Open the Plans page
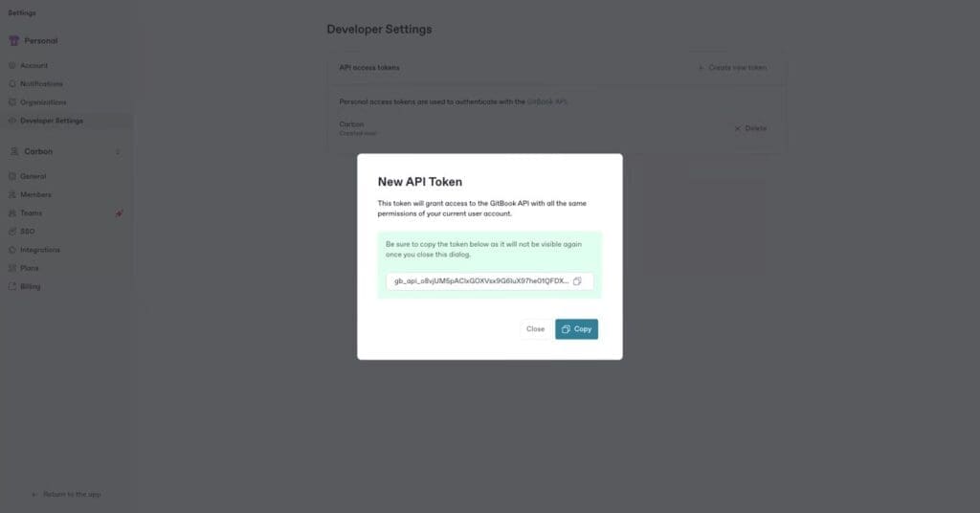The height and width of the screenshot is (513, 980). [29, 268]
